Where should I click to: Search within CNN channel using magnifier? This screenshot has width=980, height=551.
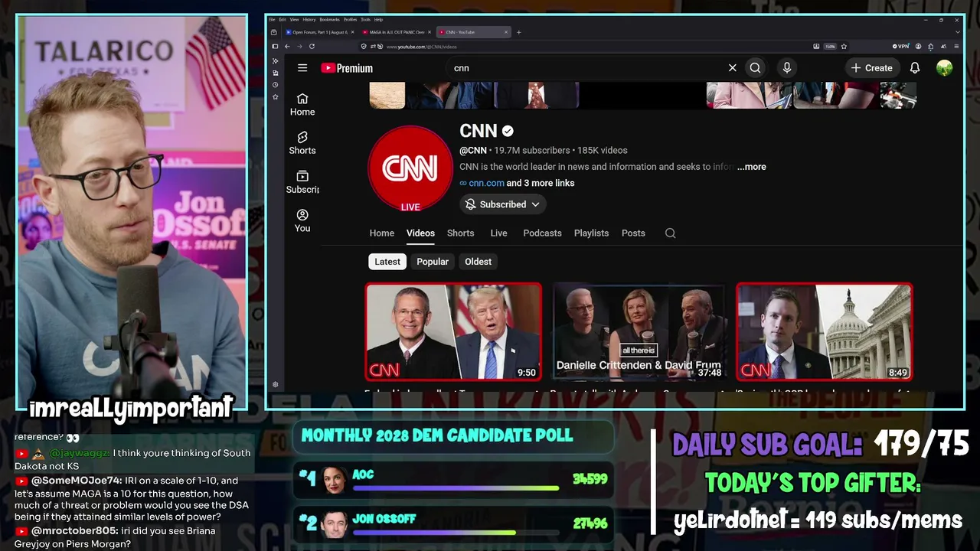[671, 233]
